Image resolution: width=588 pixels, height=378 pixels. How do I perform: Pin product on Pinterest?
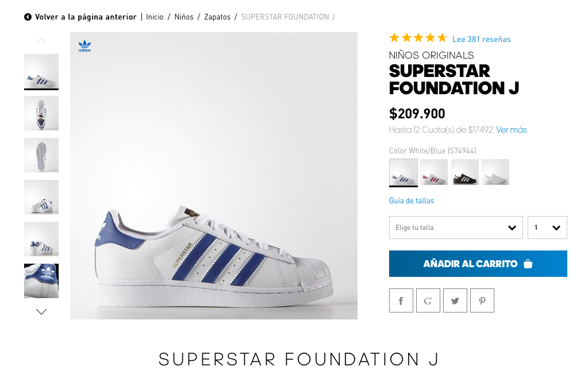point(482,300)
